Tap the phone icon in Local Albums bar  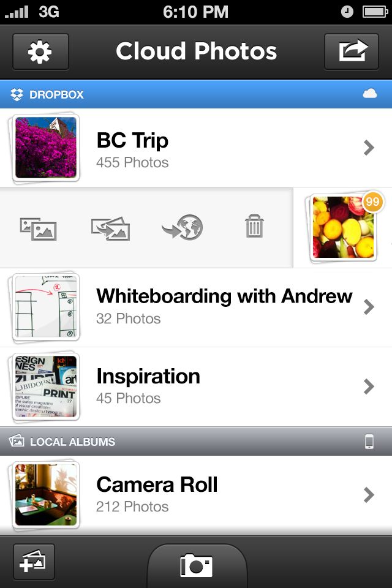[369, 442]
